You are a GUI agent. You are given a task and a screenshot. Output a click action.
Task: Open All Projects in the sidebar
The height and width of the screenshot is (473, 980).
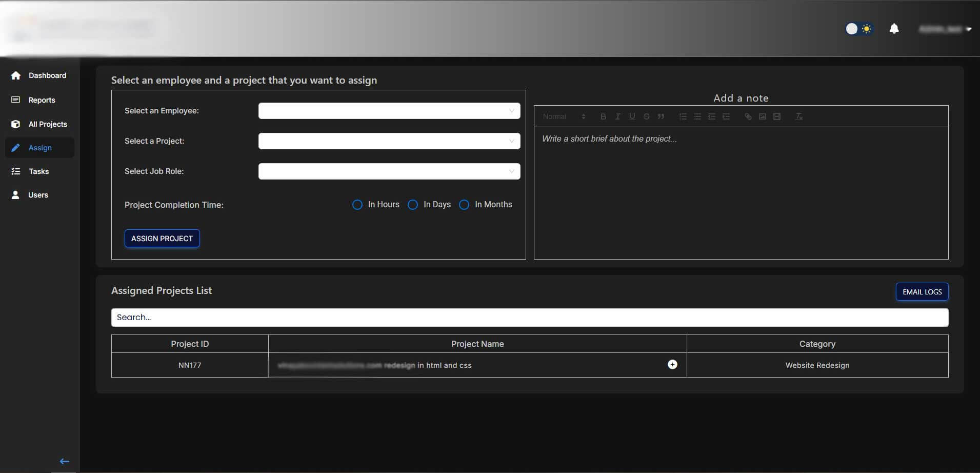[39, 124]
